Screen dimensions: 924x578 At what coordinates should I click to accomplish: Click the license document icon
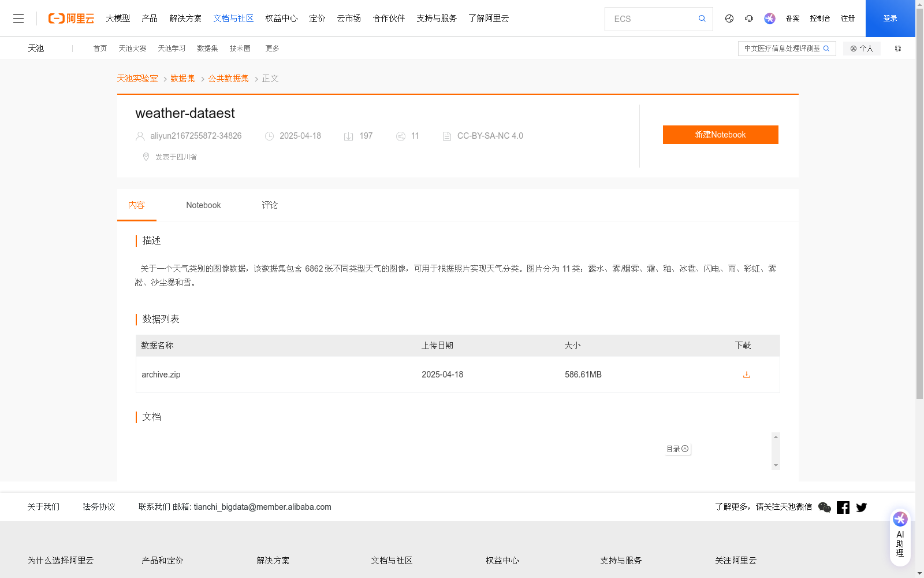[447, 136]
